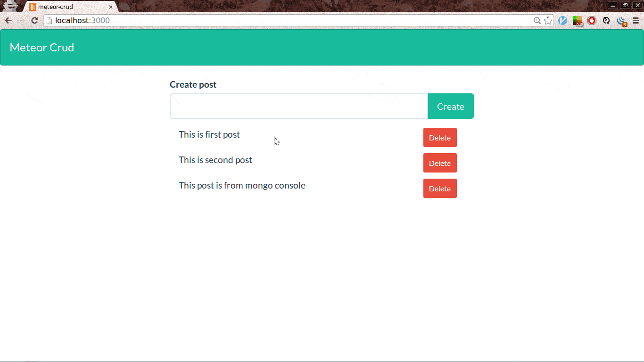Click the 'Create post' label
This screenshot has height=362, width=644.
pos(193,84)
